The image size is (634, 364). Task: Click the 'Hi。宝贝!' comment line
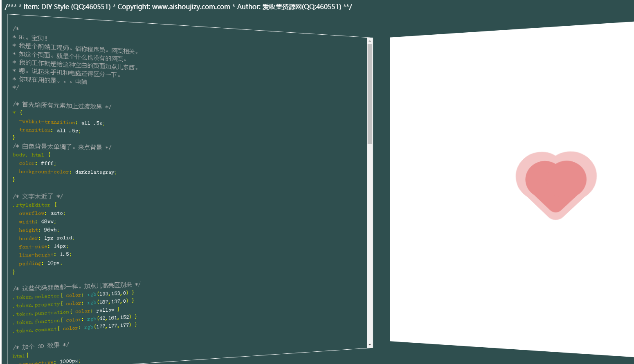pos(30,38)
